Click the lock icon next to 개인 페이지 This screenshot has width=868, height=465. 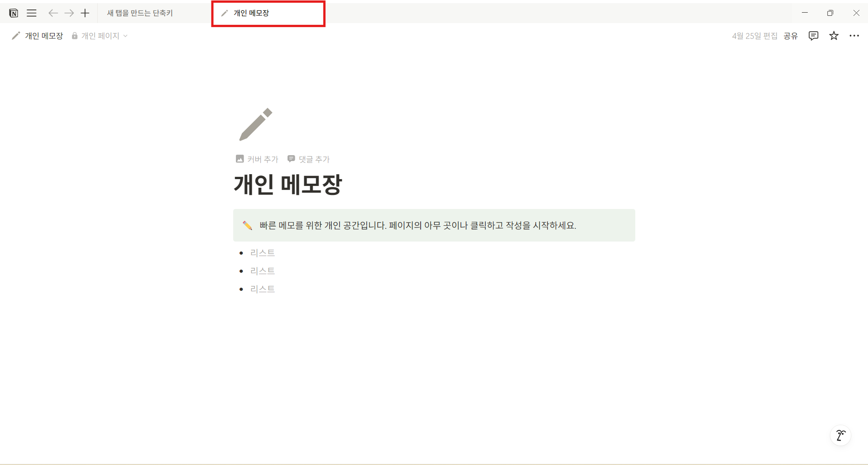pyautogui.click(x=74, y=36)
